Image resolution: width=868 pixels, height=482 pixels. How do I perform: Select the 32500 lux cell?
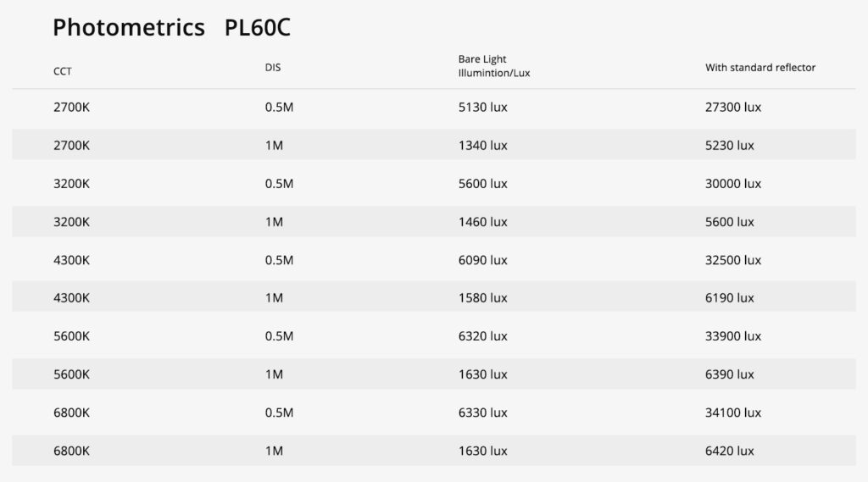coord(733,260)
